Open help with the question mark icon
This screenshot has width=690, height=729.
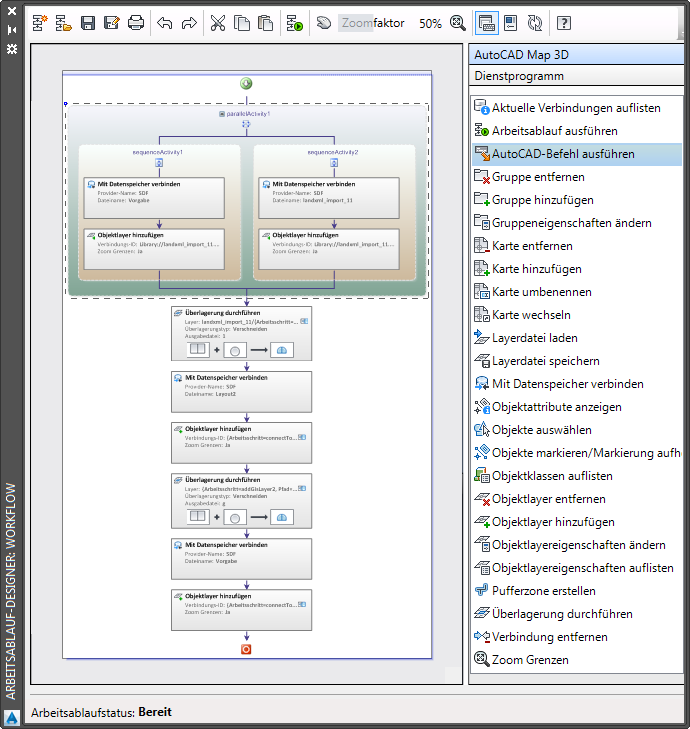tap(564, 23)
